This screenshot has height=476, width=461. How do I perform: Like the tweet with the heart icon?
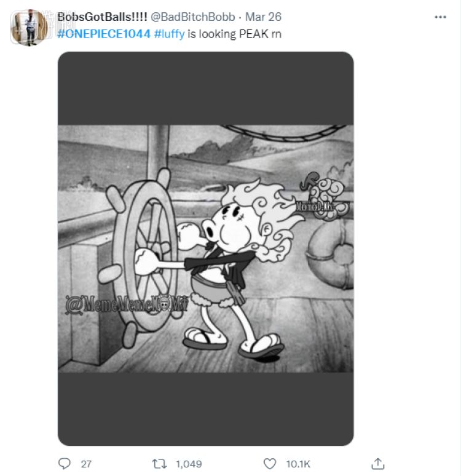point(269,464)
